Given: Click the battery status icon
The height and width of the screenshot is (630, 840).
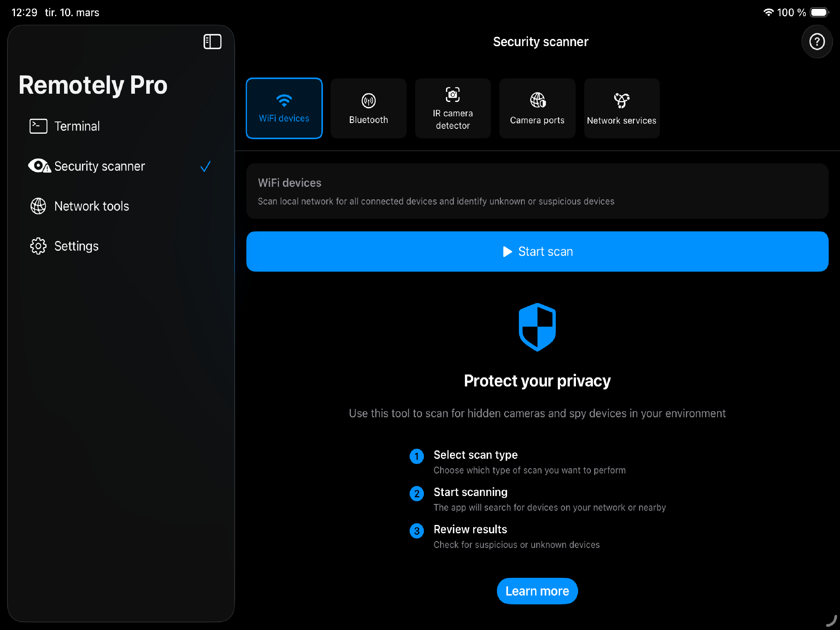Looking at the screenshot, I should [820, 12].
